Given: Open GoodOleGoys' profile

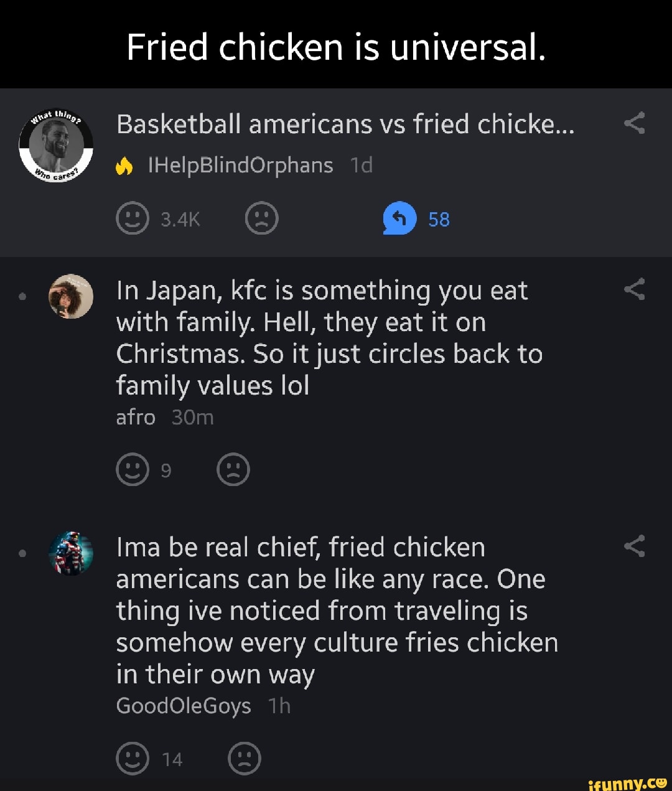Looking at the screenshot, I should pyautogui.click(x=184, y=706).
